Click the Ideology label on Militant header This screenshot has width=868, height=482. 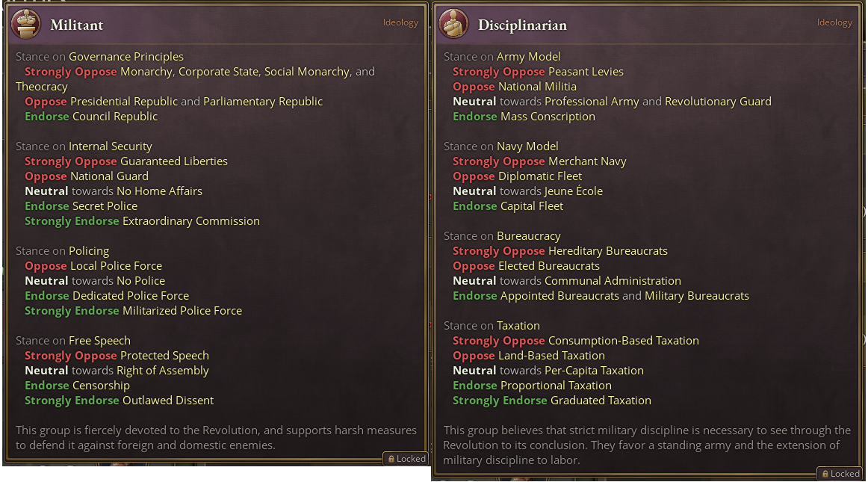(400, 22)
